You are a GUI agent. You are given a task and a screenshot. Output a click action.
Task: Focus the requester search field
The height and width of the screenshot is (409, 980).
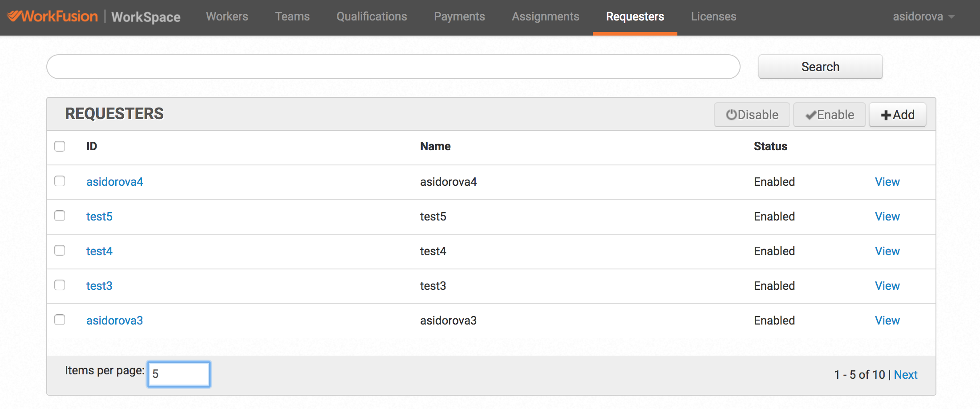[x=393, y=67]
